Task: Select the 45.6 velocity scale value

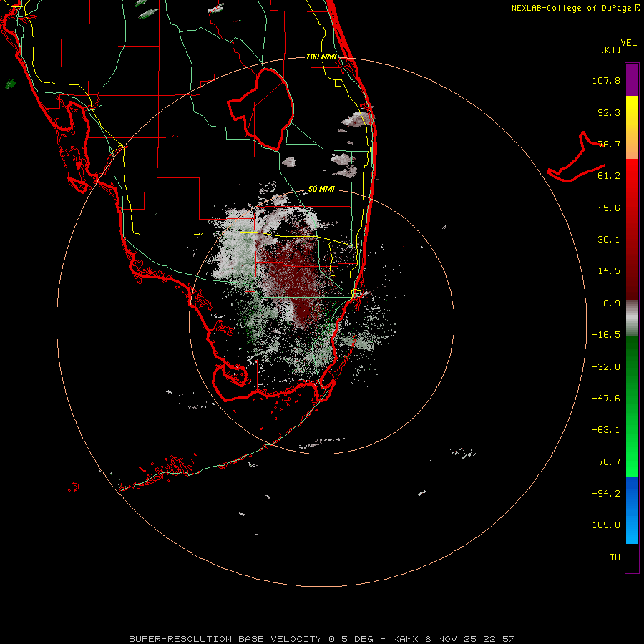Action: (x=609, y=208)
